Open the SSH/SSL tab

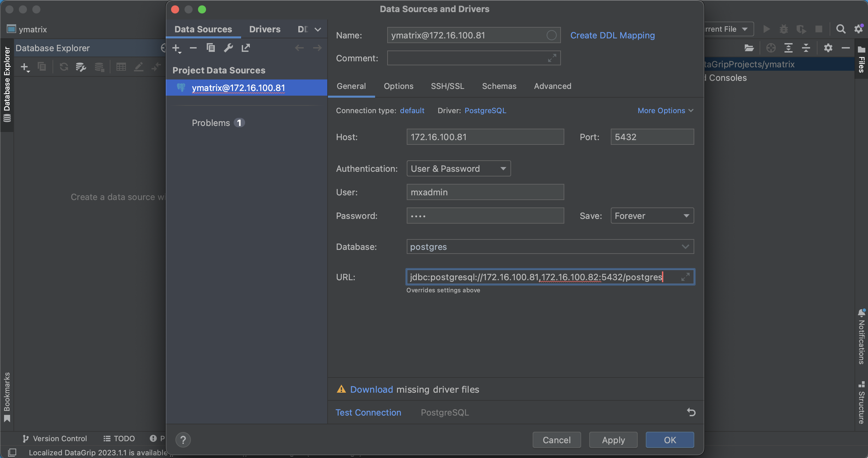(447, 86)
